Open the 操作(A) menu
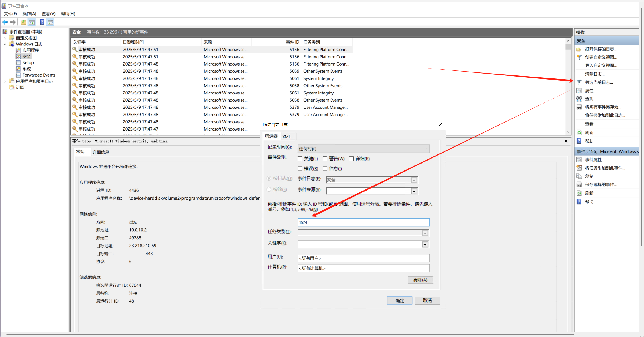Image resolution: width=644 pixels, height=337 pixels. click(x=29, y=14)
